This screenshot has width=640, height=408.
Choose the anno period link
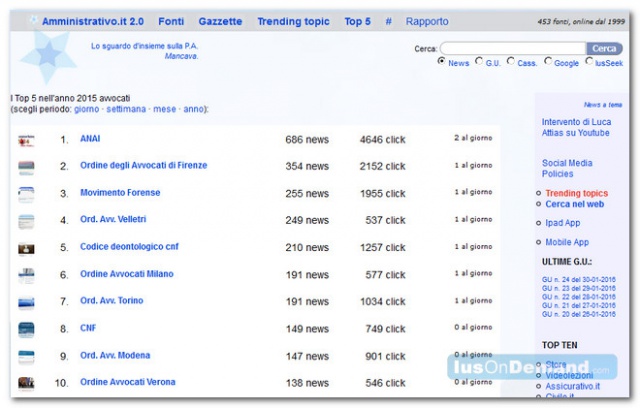click(x=193, y=109)
